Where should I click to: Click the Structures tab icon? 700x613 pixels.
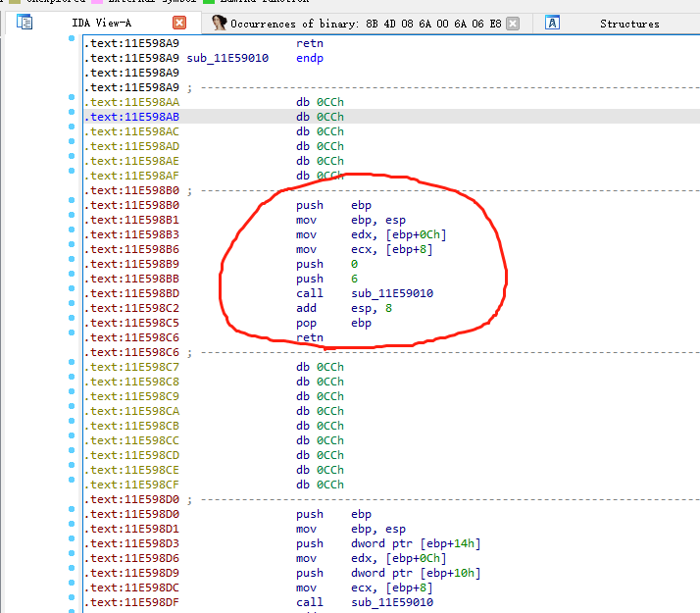tap(553, 23)
